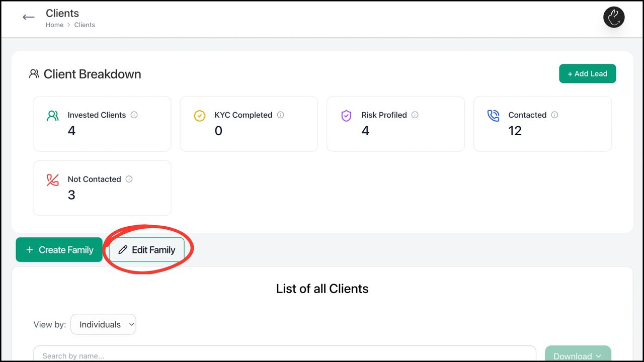The image size is (644, 362).
Task: Click the Clients breadcrumb item
Action: tap(85, 25)
